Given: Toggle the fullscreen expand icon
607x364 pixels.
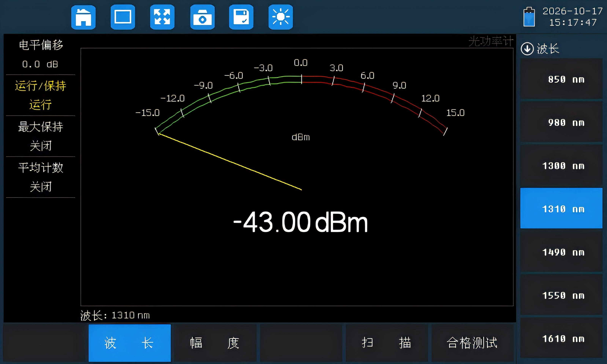Looking at the screenshot, I should (162, 17).
